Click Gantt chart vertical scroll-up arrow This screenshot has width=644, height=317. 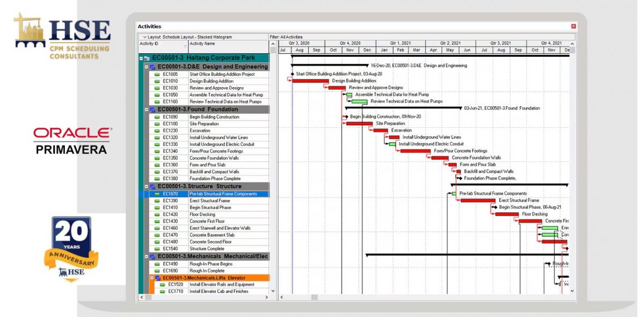[572, 44]
